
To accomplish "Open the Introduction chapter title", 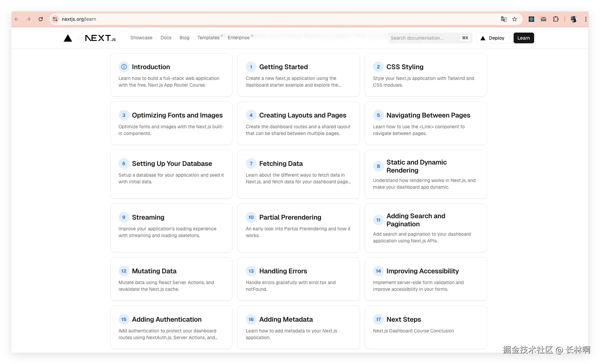I will point(151,67).
